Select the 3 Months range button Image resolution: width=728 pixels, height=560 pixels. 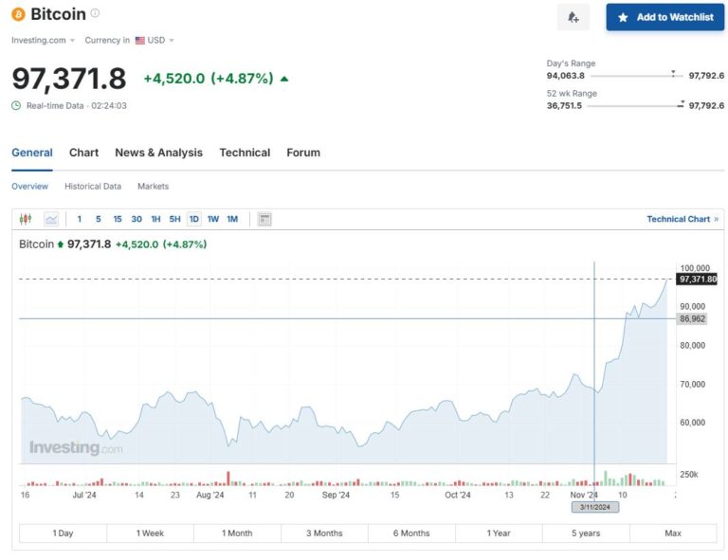tap(324, 533)
